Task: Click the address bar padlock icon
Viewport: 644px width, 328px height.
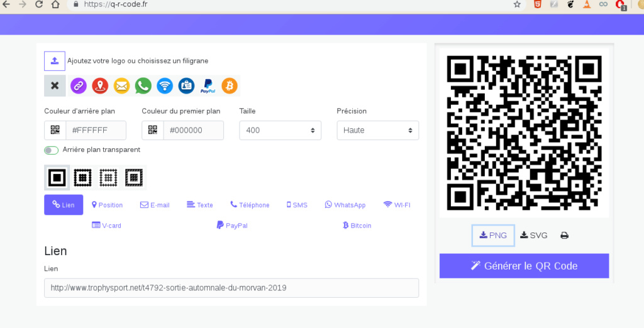Action: (75, 4)
